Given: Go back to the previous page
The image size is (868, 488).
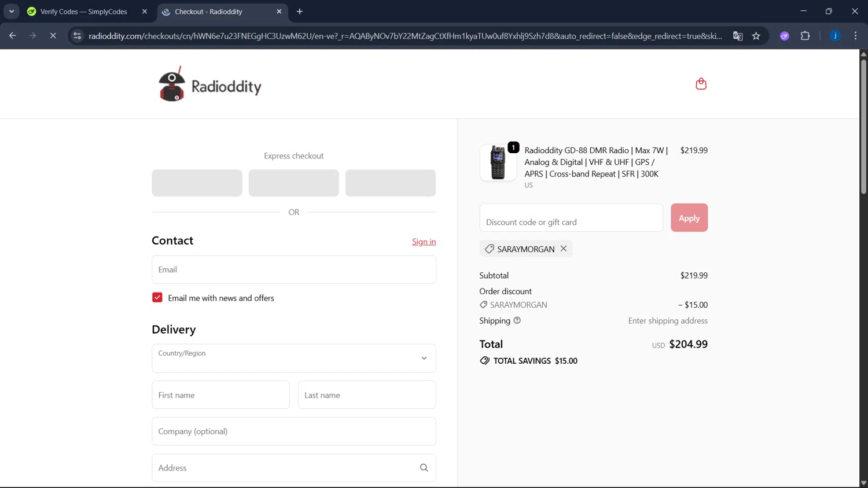Looking at the screenshot, I should coord(13,36).
